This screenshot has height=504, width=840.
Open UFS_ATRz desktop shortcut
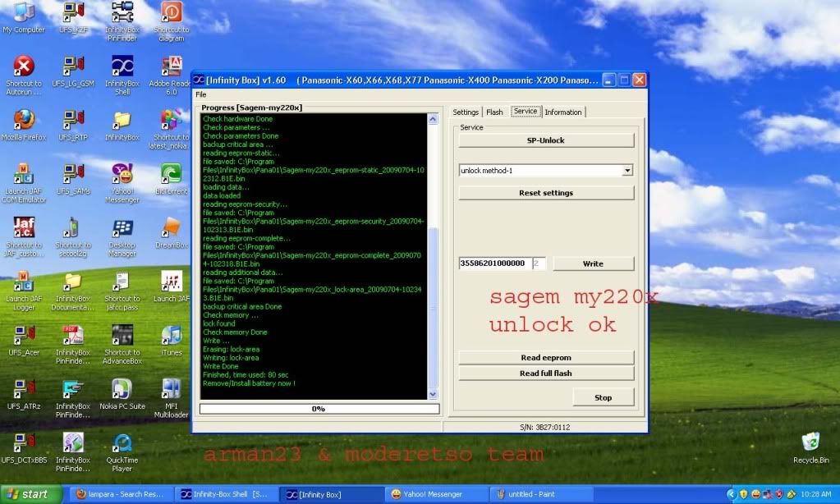tap(24, 395)
